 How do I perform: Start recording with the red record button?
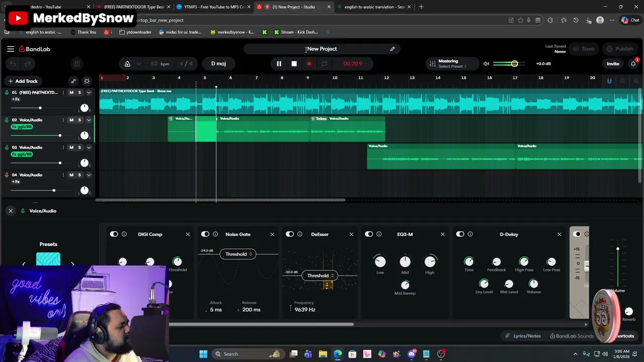(309, 64)
